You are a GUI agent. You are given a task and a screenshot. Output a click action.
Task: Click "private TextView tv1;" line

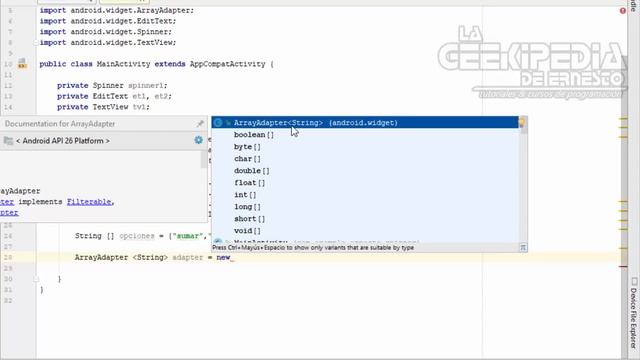(103, 107)
